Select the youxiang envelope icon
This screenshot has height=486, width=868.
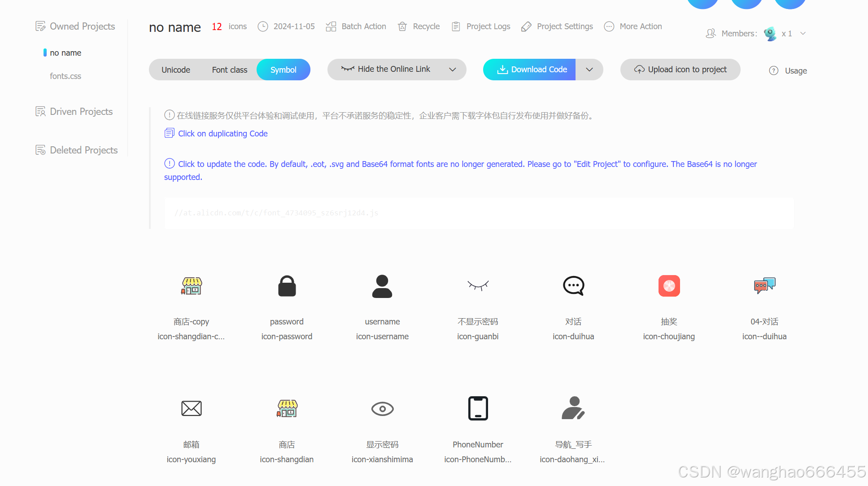click(191, 408)
